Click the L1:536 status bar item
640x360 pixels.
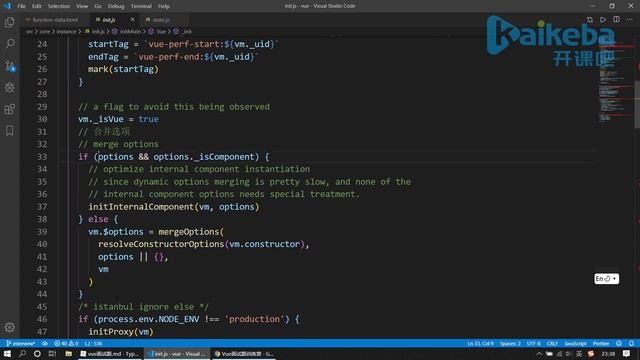click(x=93, y=343)
